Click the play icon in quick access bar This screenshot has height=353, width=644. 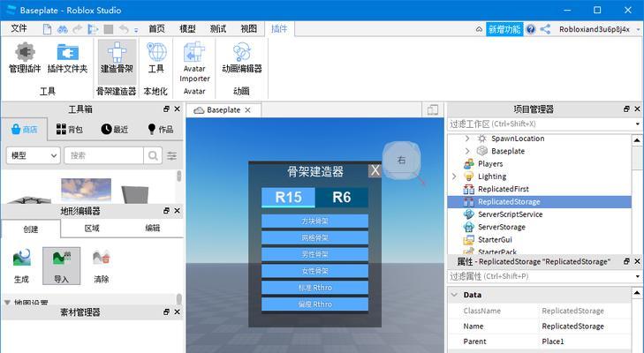point(93,29)
